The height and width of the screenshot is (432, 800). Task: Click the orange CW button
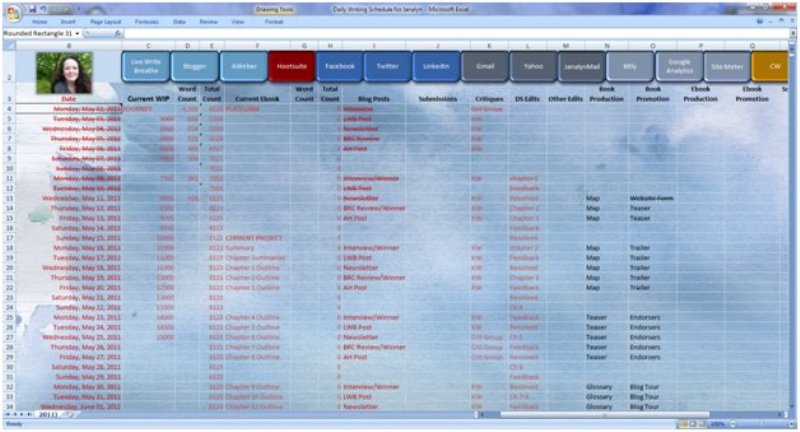770,66
